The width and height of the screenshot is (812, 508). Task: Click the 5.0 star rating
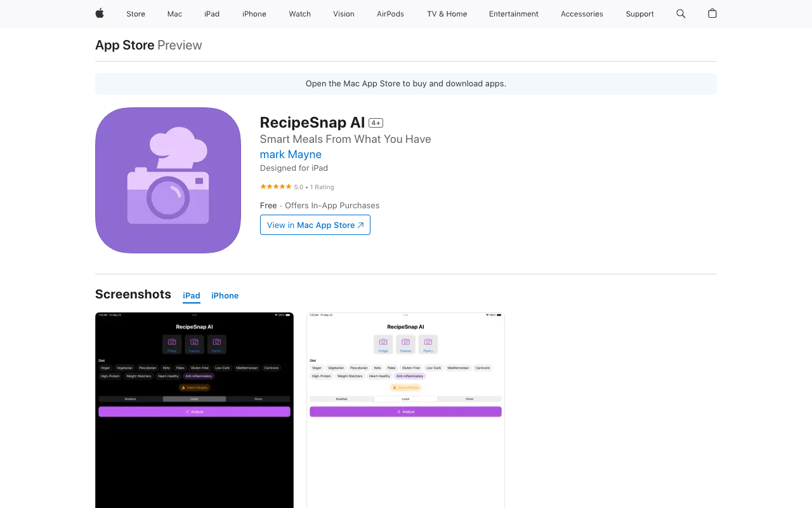pos(282,187)
